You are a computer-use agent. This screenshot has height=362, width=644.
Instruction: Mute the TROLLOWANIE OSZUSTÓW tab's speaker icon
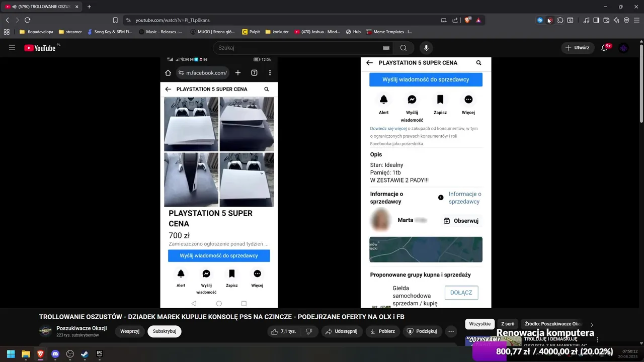pyautogui.click(x=14, y=7)
